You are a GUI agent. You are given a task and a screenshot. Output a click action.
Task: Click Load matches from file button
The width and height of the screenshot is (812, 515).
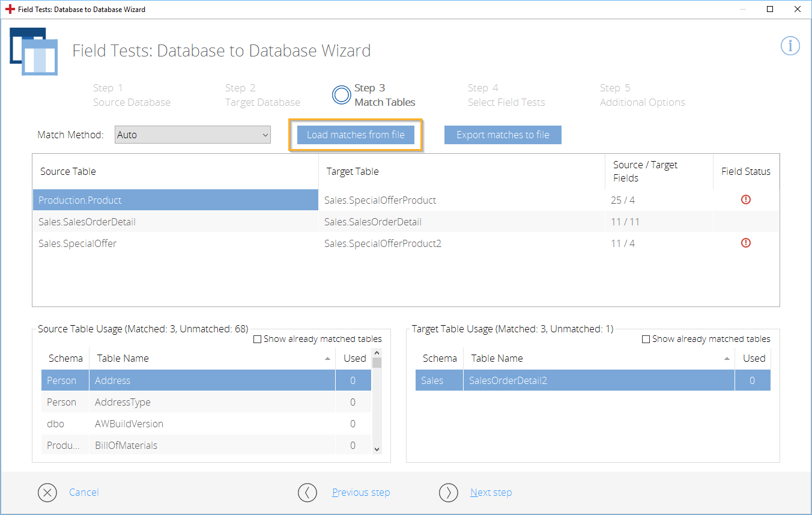pos(356,135)
